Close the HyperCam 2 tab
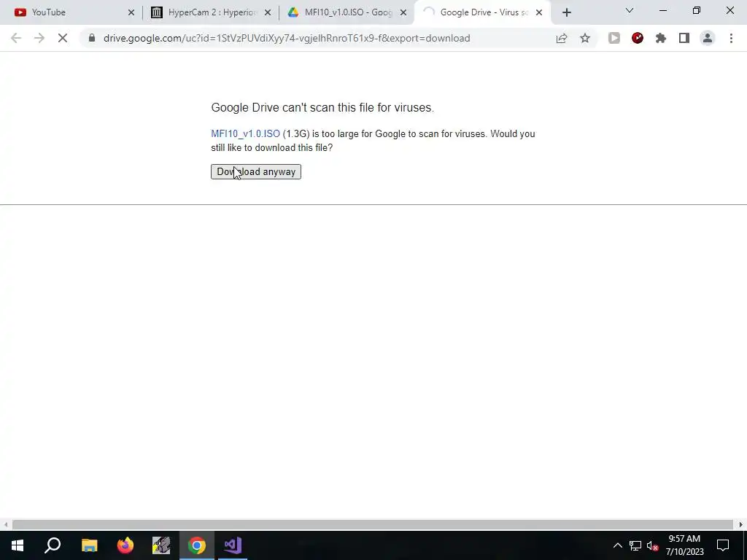 click(268, 12)
